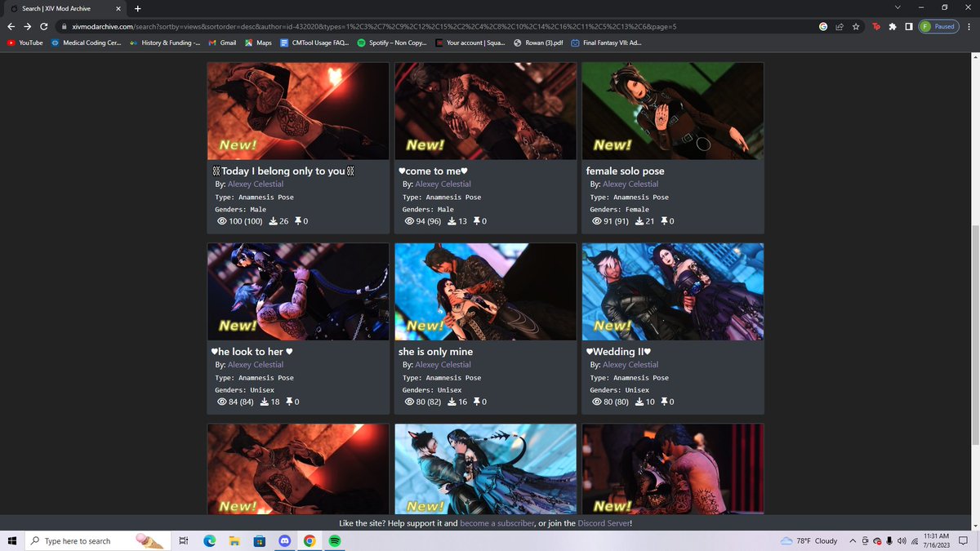Open the volume control in system tray

click(x=901, y=541)
